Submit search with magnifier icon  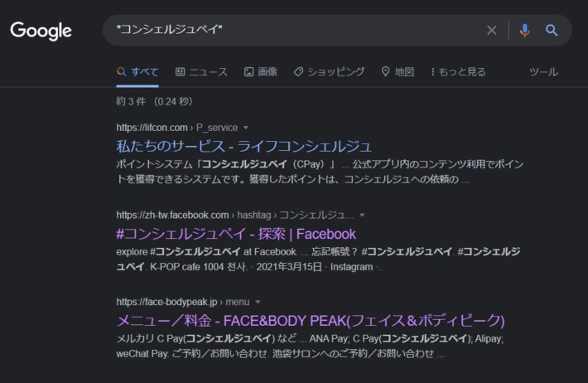coord(552,30)
